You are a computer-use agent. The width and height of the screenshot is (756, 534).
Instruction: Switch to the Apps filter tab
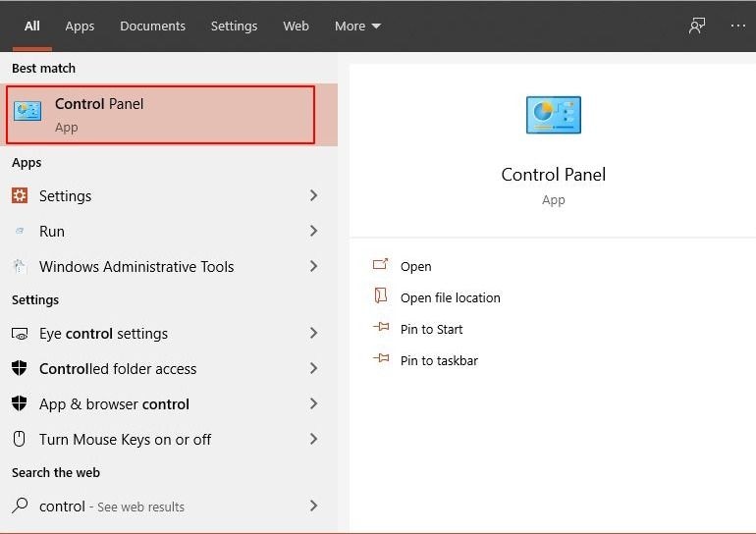(x=80, y=27)
